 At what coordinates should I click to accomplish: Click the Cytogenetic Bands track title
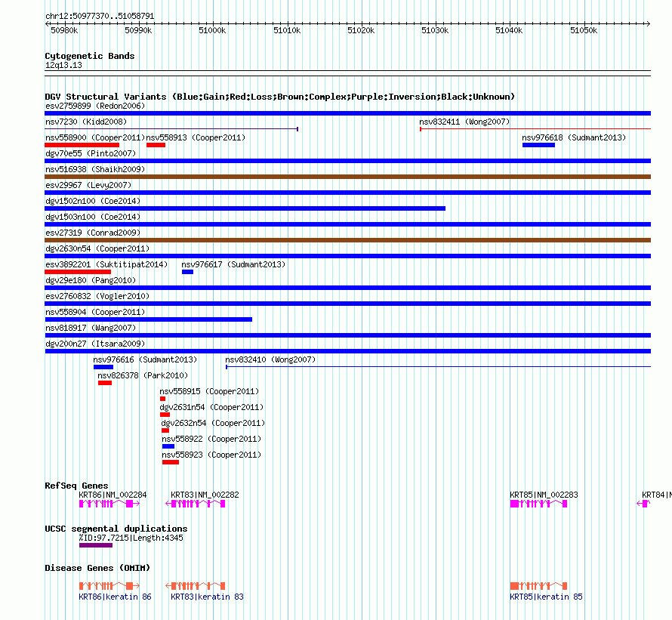[90, 56]
